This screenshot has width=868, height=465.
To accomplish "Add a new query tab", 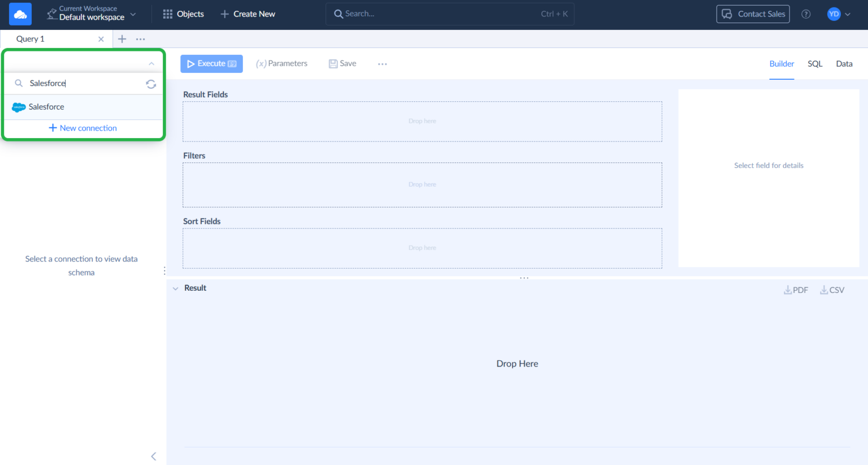I will coord(122,39).
